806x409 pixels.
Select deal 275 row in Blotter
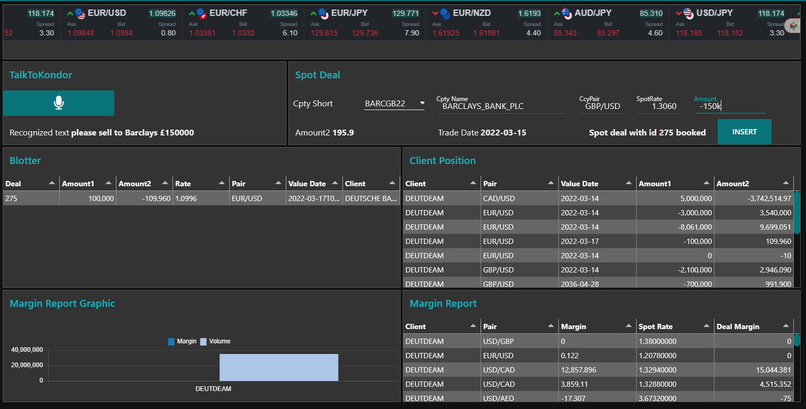[x=202, y=198]
